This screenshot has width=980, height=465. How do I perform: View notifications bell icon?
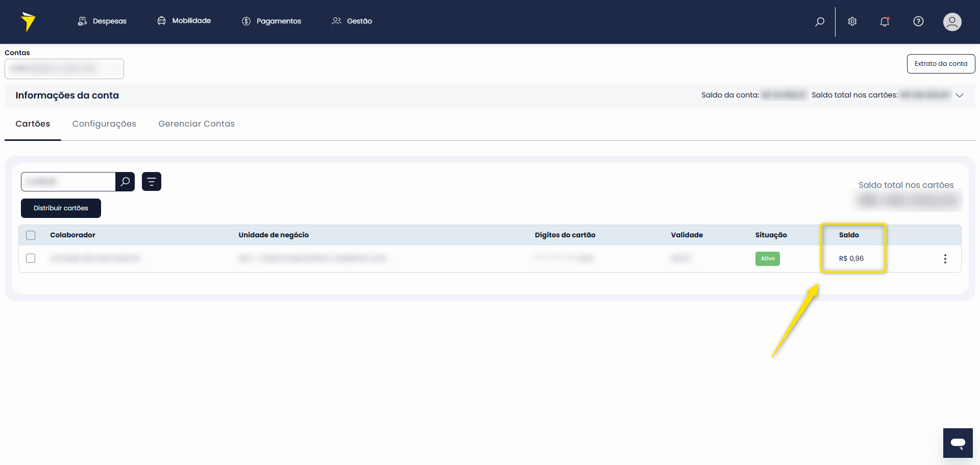885,21
